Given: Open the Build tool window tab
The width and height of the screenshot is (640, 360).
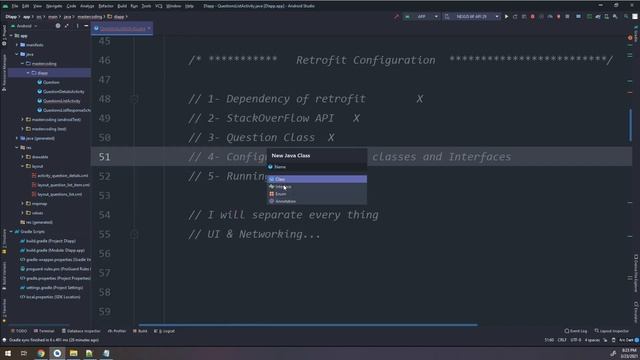Looking at the screenshot, I should (x=140, y=331).
